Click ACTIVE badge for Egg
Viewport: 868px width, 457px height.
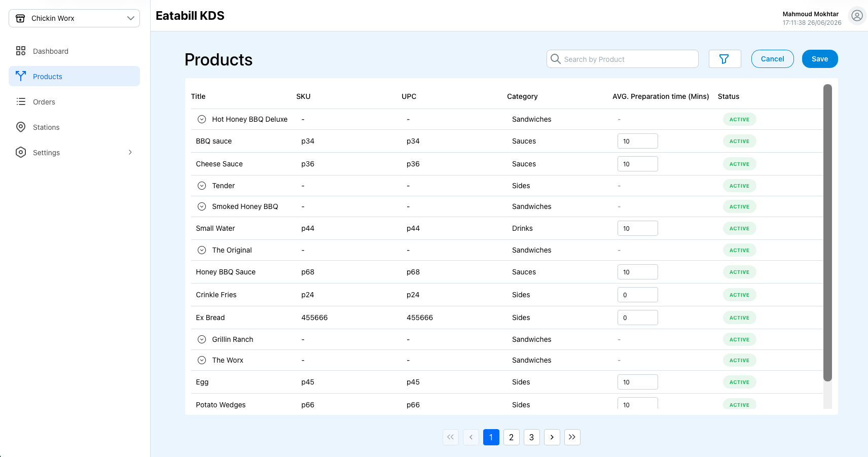pos(739,382)
